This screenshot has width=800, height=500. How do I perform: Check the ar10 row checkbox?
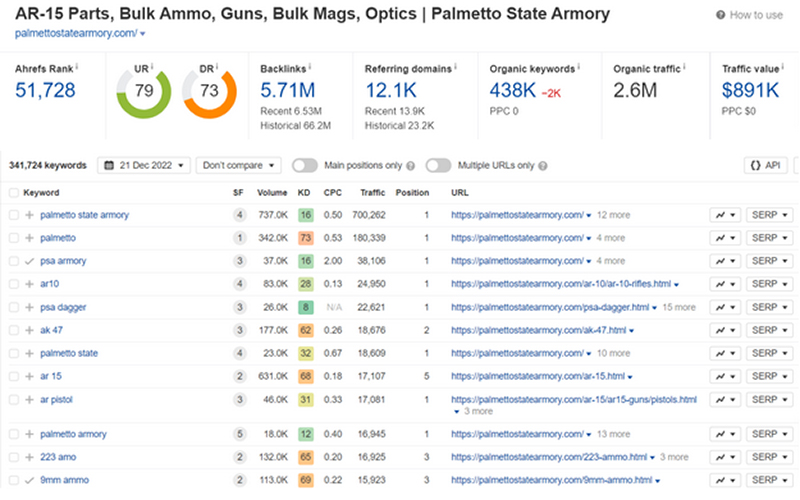14,284
